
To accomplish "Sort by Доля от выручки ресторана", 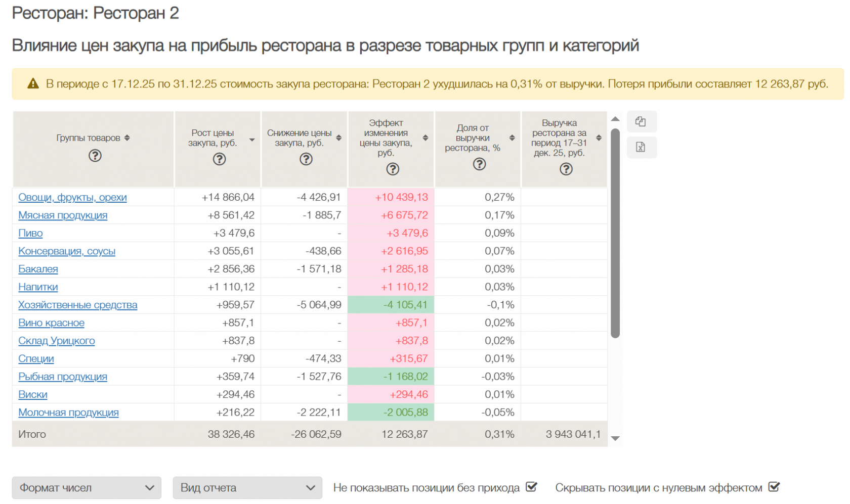I will (512, 138).
